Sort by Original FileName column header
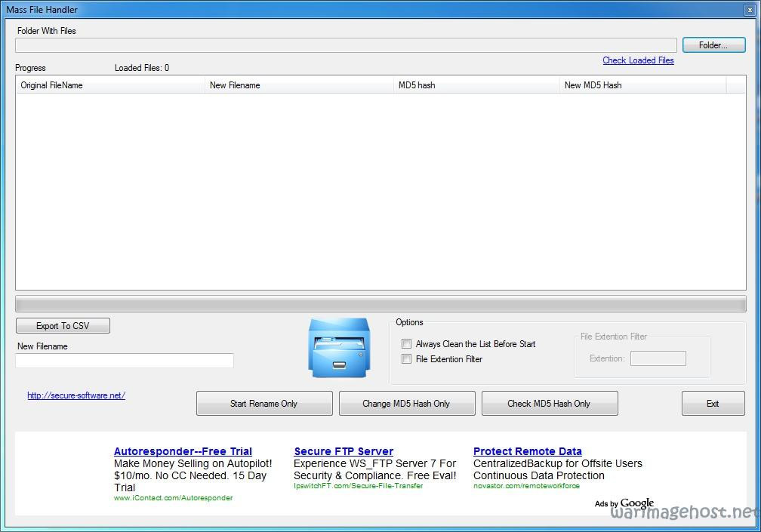761x532 pixels. [x=110, y=85]
